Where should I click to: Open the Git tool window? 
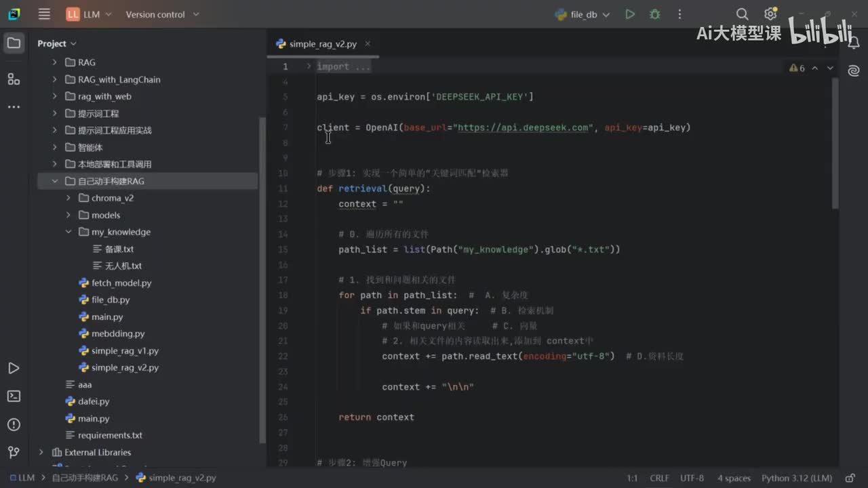[14, 452]
